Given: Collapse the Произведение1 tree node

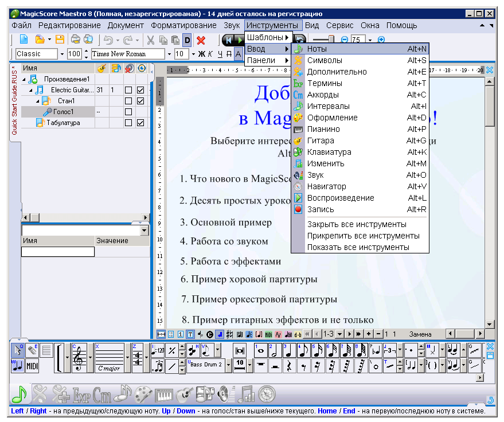Looking at the screenshot, I should click(24, 79).
